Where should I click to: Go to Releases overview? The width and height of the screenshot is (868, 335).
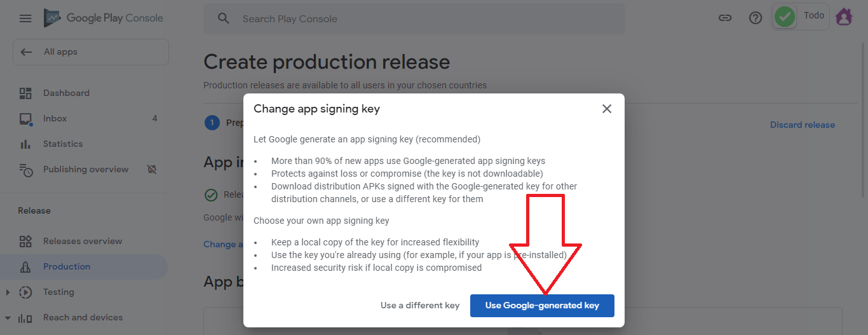[x=83, y=242]
